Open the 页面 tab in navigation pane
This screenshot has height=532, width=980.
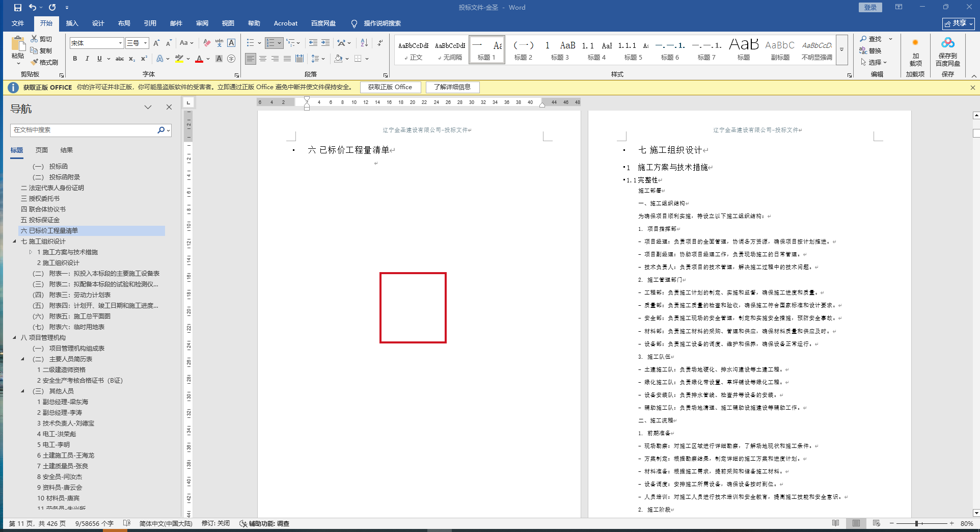[42, 150]
